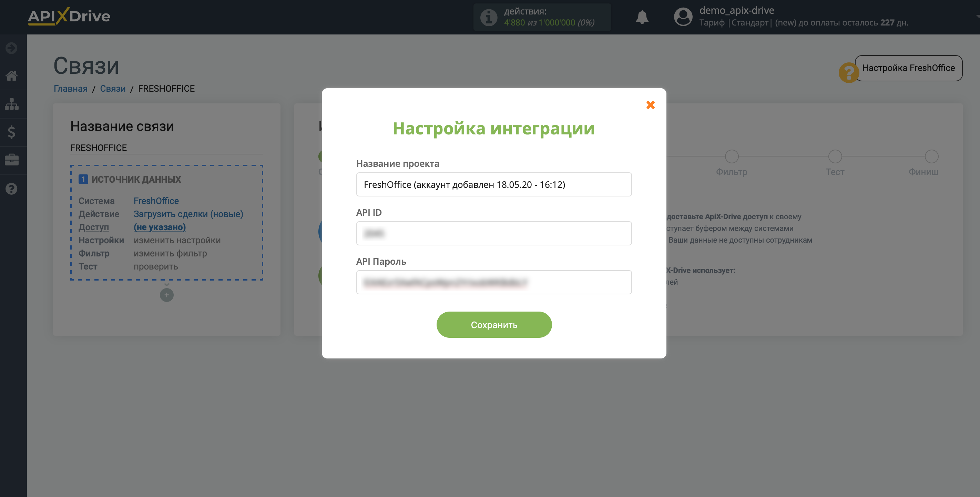Click the ИСТОЧНИК ДАННЫХ heading

click(x=136, y=179)
